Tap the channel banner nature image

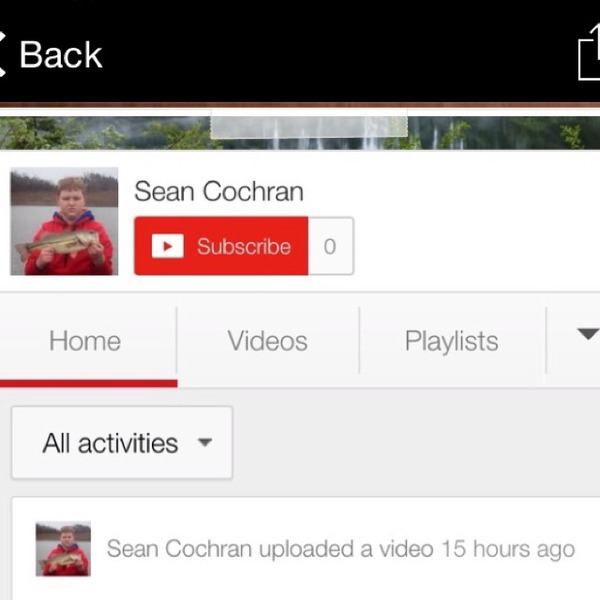tap(300, 132)
